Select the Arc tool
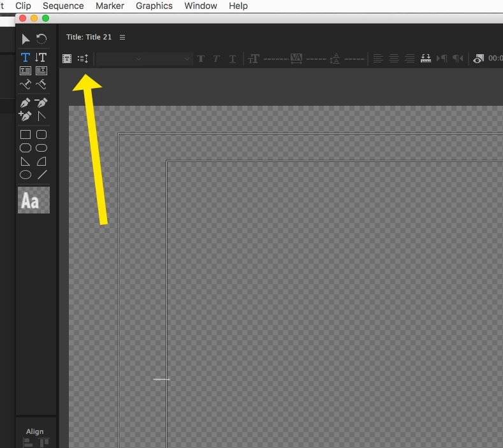The width and height of the screenshot is (503, 448). point(41,161)
